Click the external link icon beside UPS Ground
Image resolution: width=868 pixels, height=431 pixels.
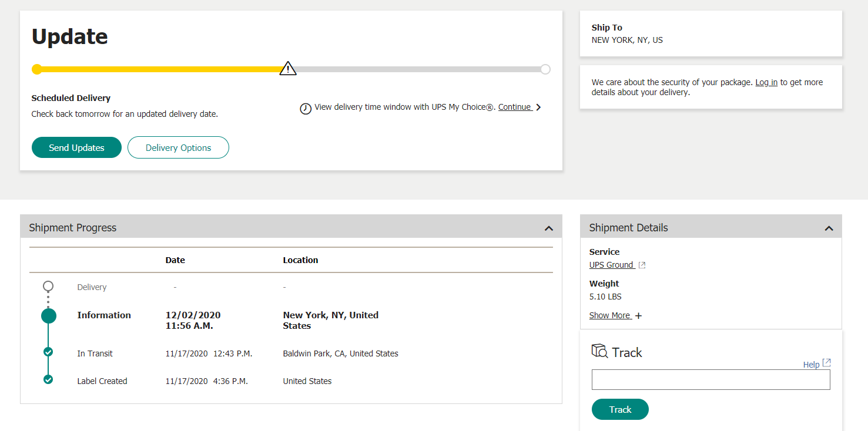[x=642, y=265]
